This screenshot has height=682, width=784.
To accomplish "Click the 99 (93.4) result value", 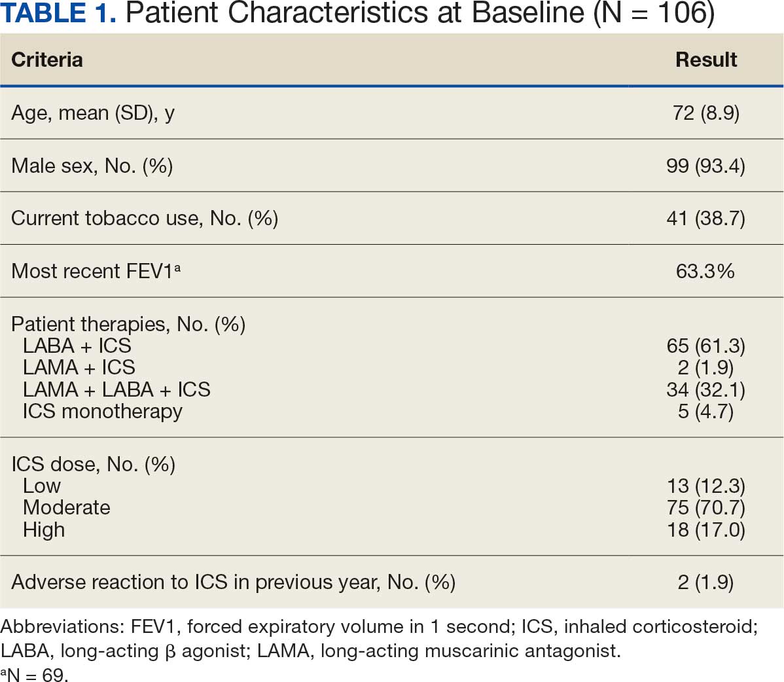I will (705, 166).
